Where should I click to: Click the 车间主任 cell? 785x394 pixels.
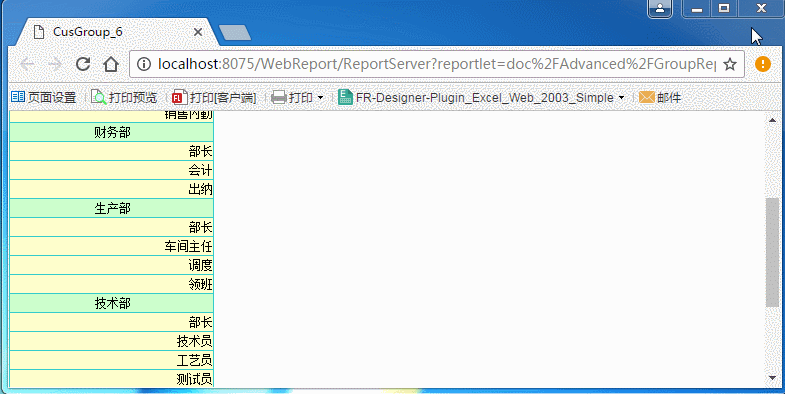tap(112, 246)
